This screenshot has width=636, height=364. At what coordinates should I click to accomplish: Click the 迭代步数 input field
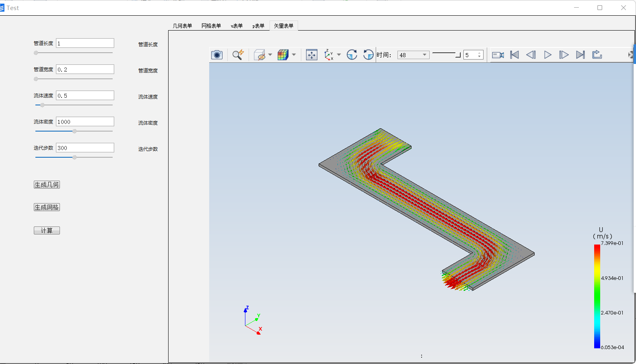point(85,148)
